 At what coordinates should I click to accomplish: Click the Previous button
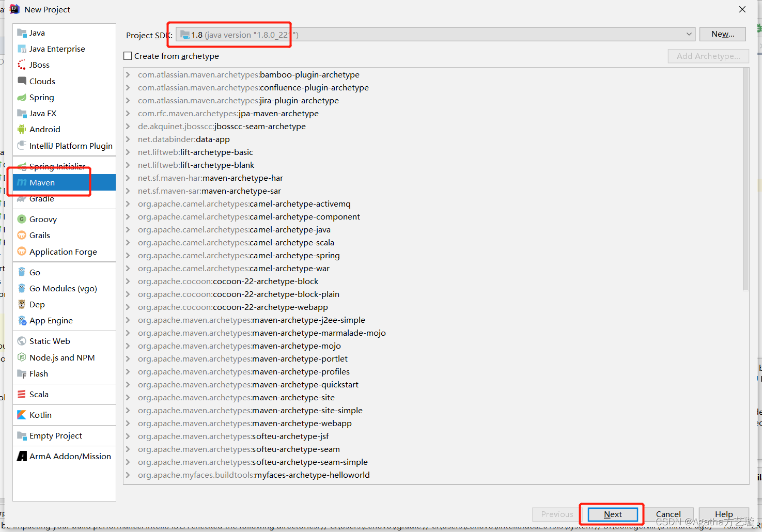click(557, 514)
